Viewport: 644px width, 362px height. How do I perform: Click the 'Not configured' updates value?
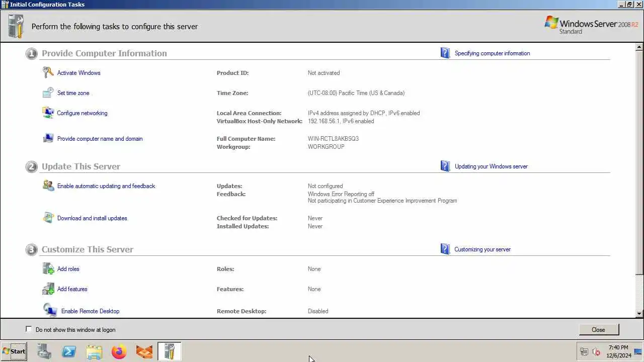pyautogui.click(x=325, y=186)
